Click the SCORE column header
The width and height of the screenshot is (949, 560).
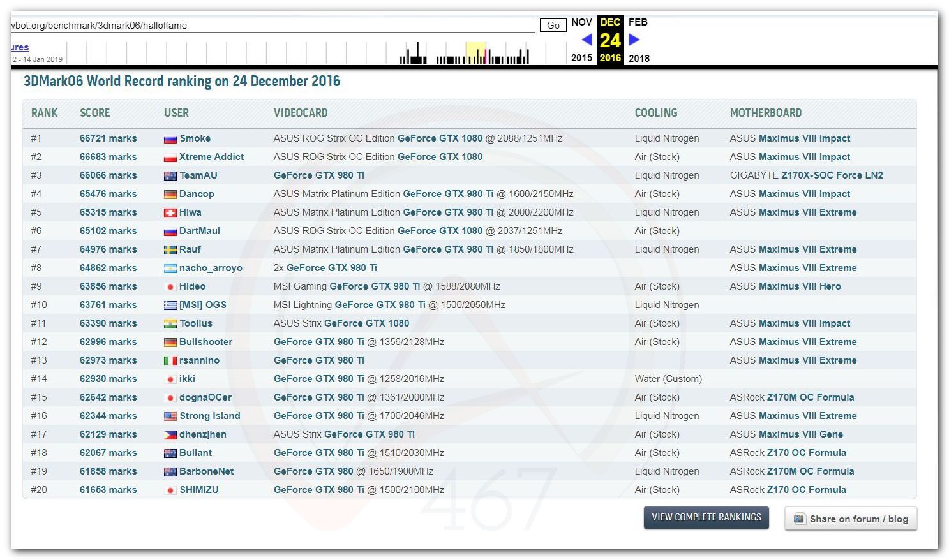[x=95, y=113]
